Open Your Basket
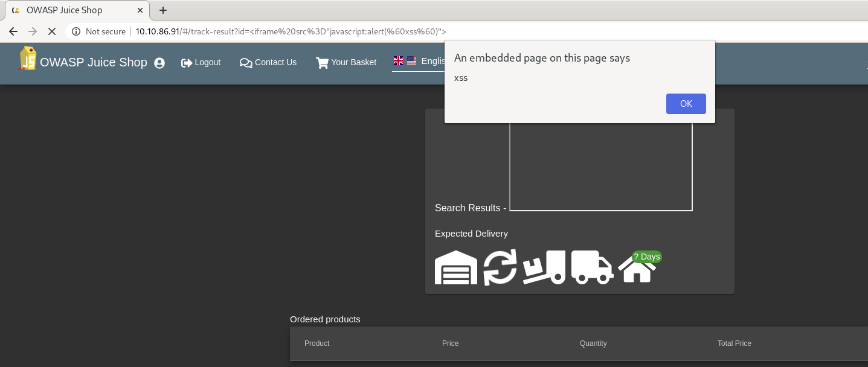Viewport: 868px width, 367px height. click(346, 62)
